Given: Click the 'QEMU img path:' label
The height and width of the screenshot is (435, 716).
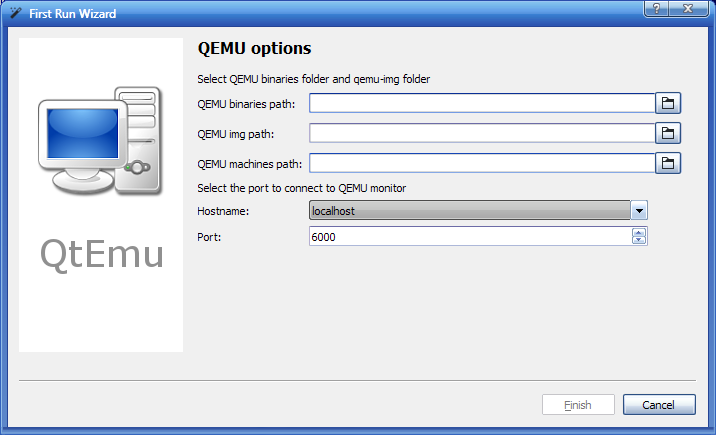Looking at the screenshot, I should point(236,134).
